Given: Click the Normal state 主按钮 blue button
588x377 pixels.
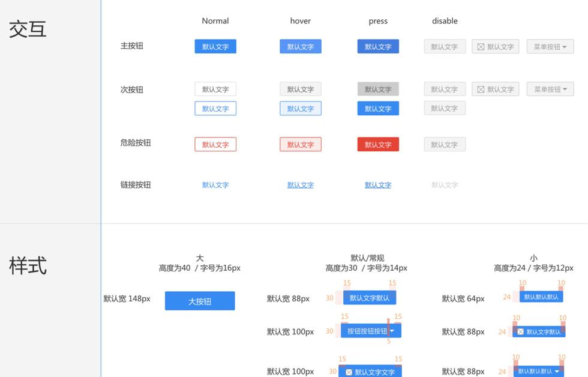Looking at the screenshot, I should pyautogui.click(x=215, y=46).
